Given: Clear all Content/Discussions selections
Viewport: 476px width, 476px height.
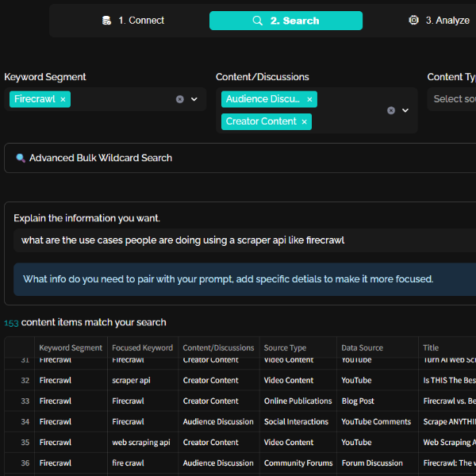Looking at the screenshot, I should [x=391, y=110].
